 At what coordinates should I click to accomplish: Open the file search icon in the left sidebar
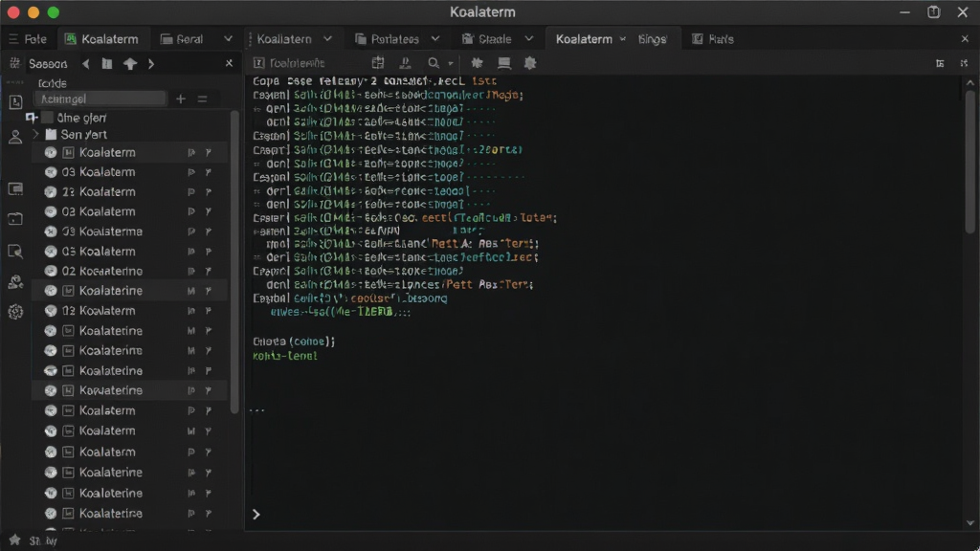coord(15,252)
